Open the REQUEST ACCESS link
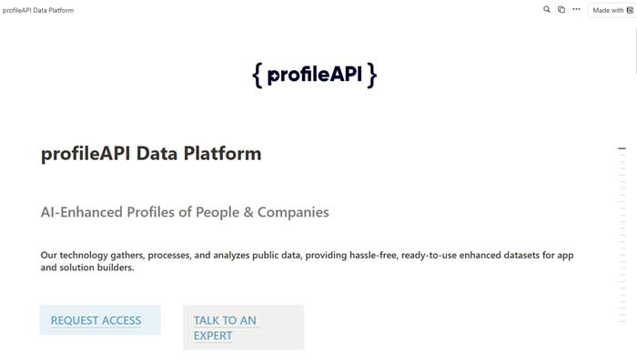Image resolution: width=637 pixels, height=364 pixels. tap(96, 320)
